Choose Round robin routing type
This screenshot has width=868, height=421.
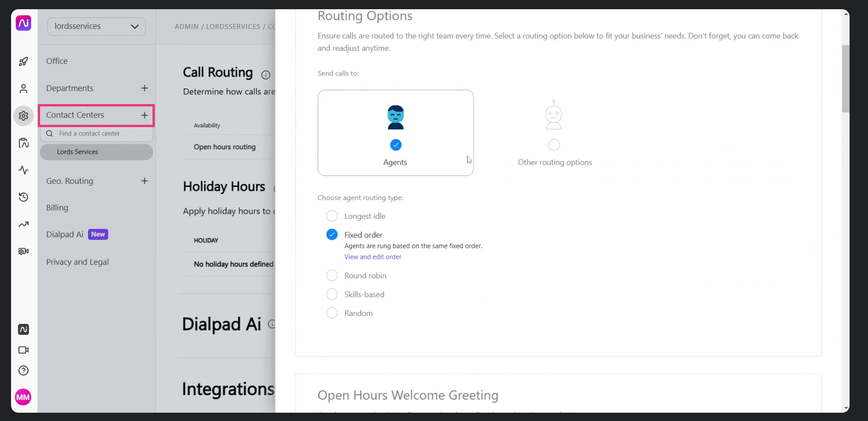[332, 275]
